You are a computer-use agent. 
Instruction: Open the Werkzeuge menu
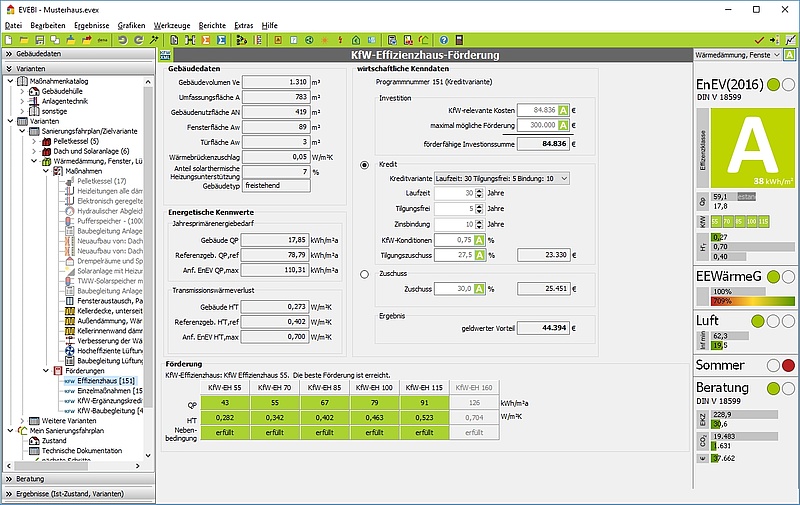[x=174, y=23]
